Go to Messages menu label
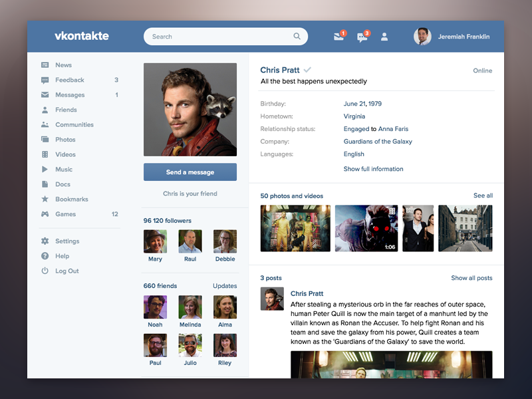This screenshot has width=532, height=399. tap(70, 94)
